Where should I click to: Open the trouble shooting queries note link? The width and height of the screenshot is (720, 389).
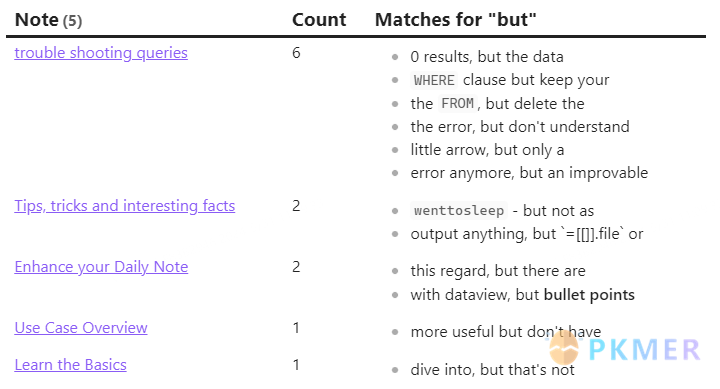pyautogui.click(x=101, y=53)
